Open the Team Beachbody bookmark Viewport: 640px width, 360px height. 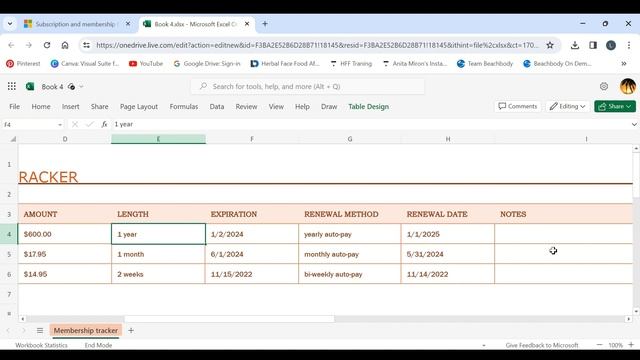pyautogui.click(x=485, y=64)
